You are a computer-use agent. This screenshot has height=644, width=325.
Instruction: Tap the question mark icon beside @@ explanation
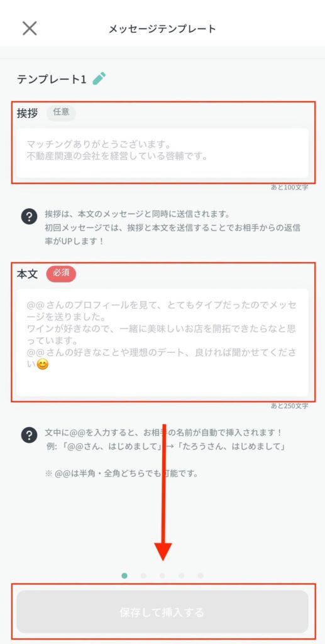[29, 435]
